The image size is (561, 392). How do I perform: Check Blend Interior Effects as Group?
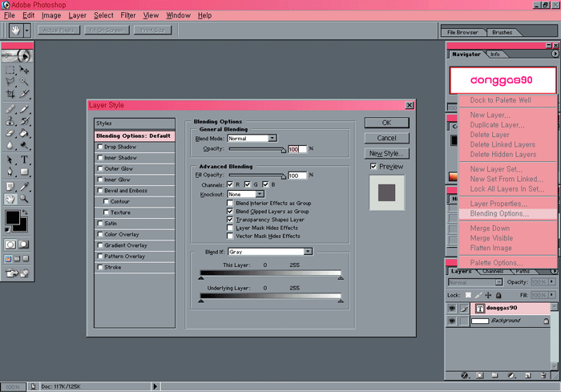pos(230,203)
